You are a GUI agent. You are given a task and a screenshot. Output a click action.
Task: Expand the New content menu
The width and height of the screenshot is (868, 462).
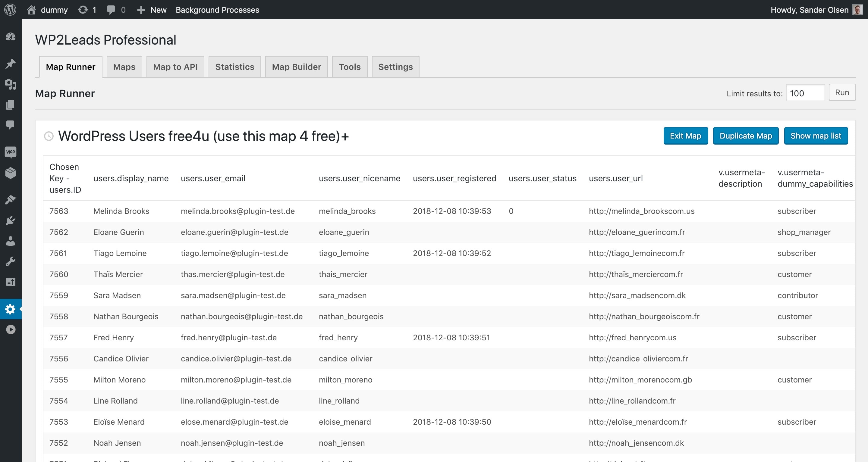pos(152,10)
